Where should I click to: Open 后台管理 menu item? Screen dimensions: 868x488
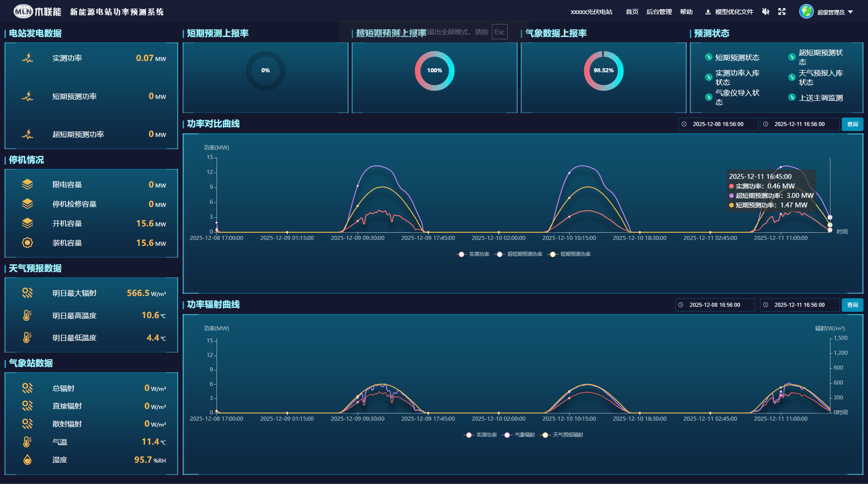click(659, 12)
